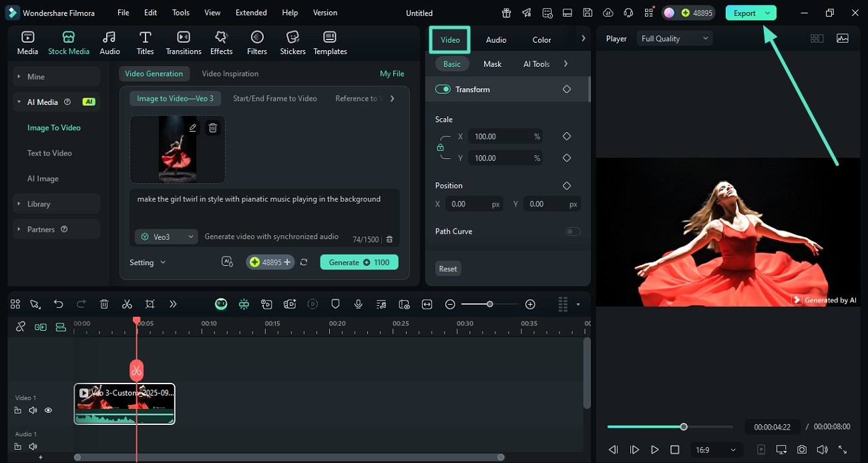Image resolution: width=868 pixels, height=463 pixels.
Task: Enter fullscreen preview with expand arrows icon
Action: coord(843,450)
